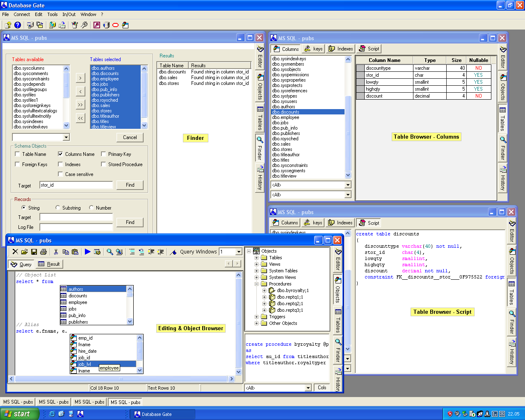Click the print icon in the editor toolbar
The width and height of the screenshot is (525, 420).
pyautogui.click(x=43, y=252)
